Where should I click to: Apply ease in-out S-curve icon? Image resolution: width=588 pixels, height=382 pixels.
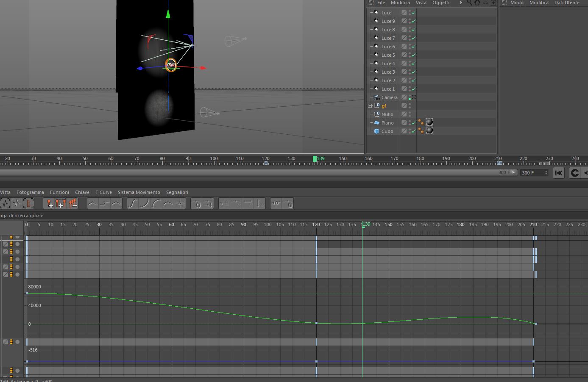point(133,204)
